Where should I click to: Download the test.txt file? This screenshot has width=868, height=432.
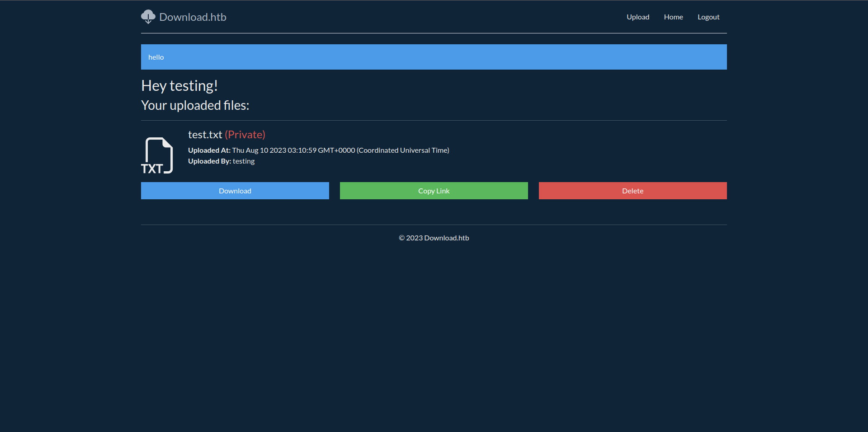(x=235, y=191)
